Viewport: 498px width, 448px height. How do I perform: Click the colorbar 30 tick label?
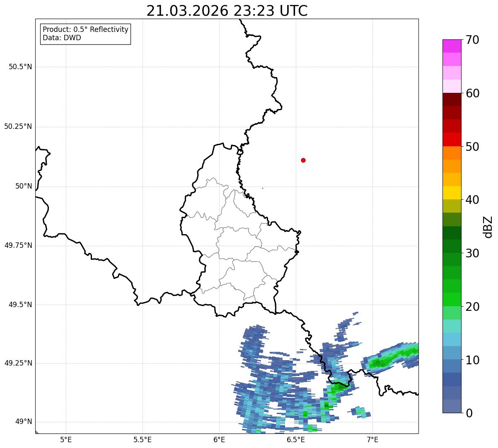[472, 253]
